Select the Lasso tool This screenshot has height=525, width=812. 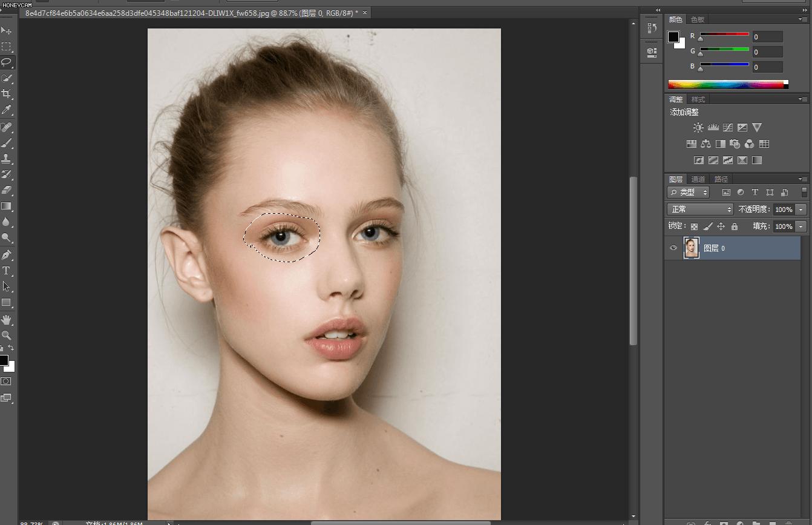click(7, 62)
